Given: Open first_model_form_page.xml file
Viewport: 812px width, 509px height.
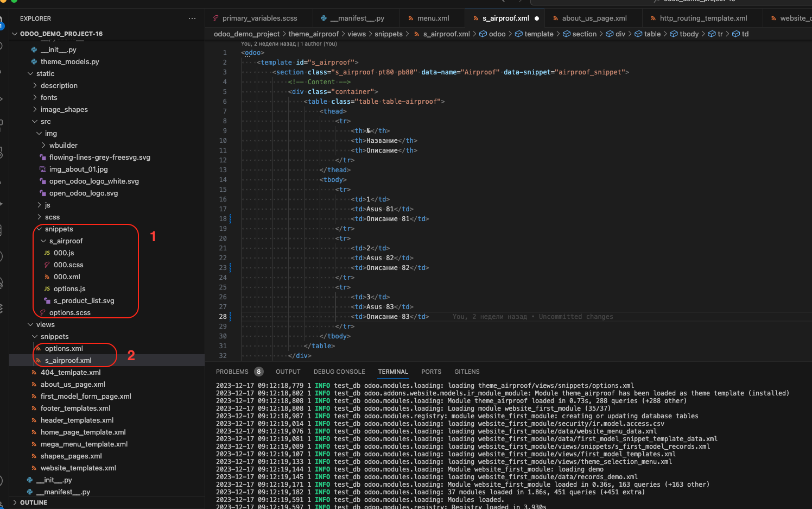Looking at the screenshot, I should [86, 397].
